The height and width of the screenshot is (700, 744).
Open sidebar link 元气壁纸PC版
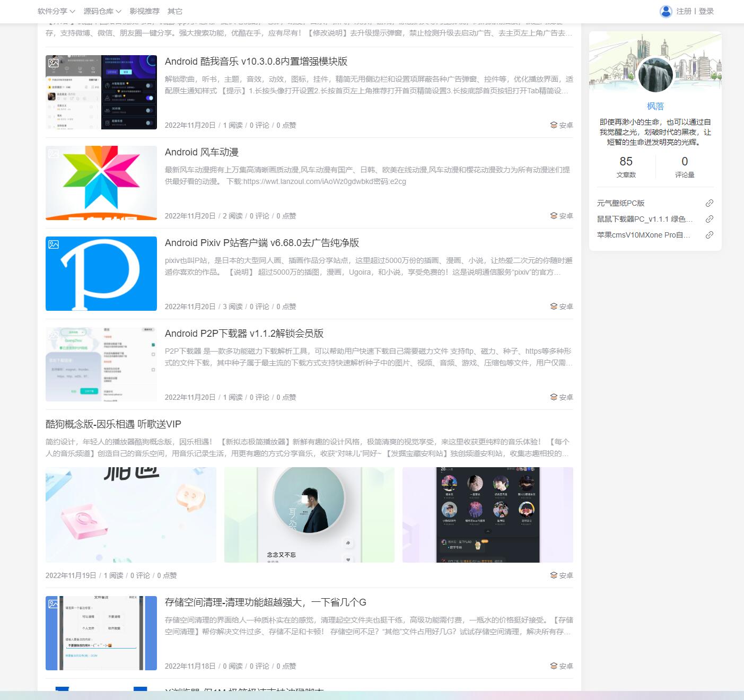click(x=621, y=203)
